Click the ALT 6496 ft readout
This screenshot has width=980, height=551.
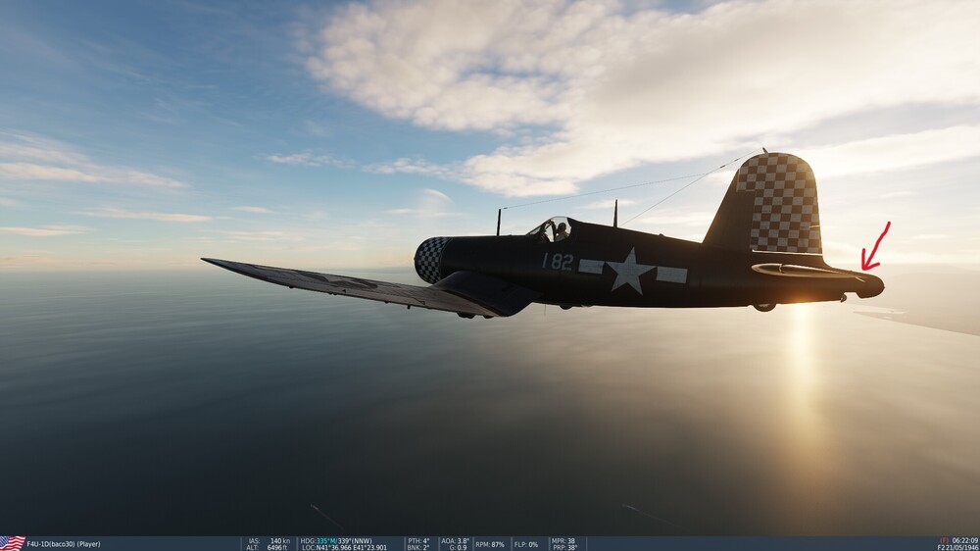(269, 548)
